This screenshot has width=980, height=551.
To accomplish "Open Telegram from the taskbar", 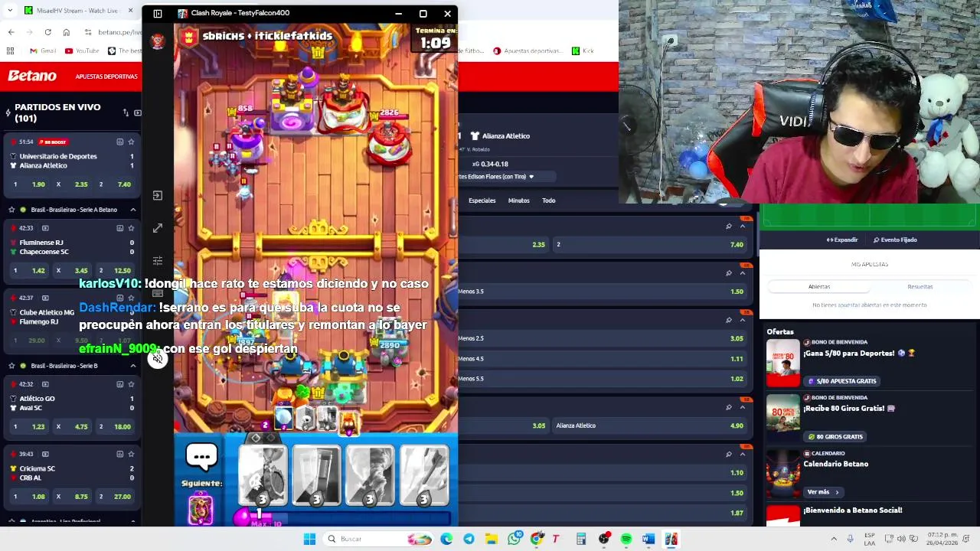I will pyautogui.click(x=469, y=539).
